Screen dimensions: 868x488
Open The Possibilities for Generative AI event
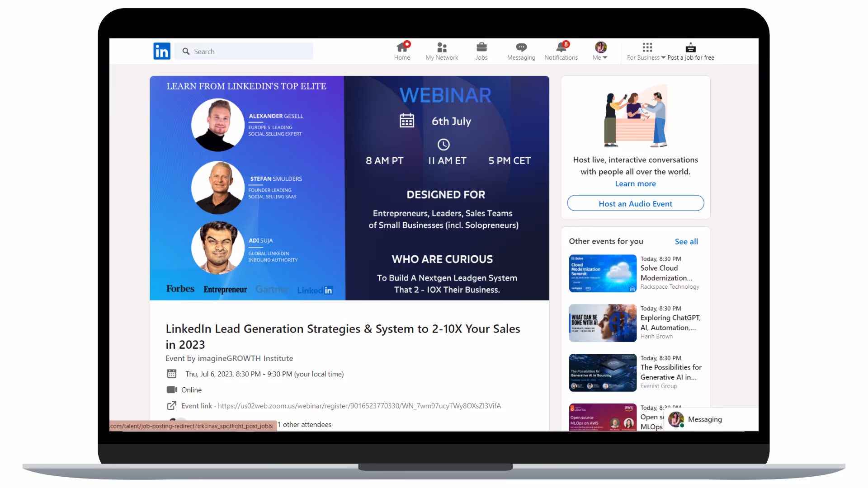pyautogui.click(x=670, y=372)
